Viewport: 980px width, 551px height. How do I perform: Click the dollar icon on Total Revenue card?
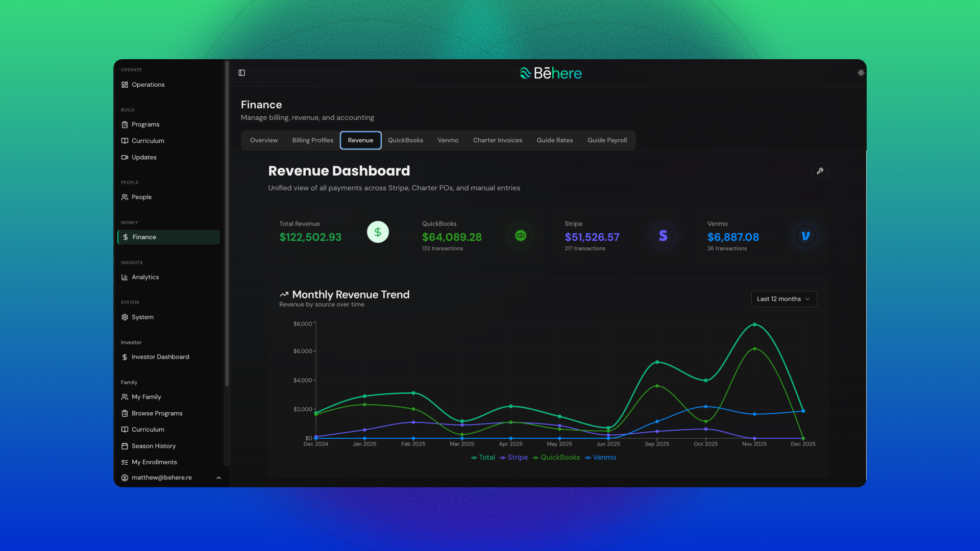coord(378,231)
